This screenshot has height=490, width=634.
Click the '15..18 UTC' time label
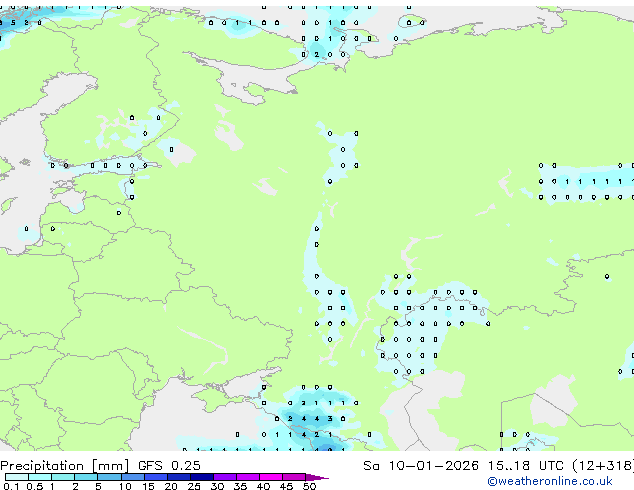click(x=526, y=466)
